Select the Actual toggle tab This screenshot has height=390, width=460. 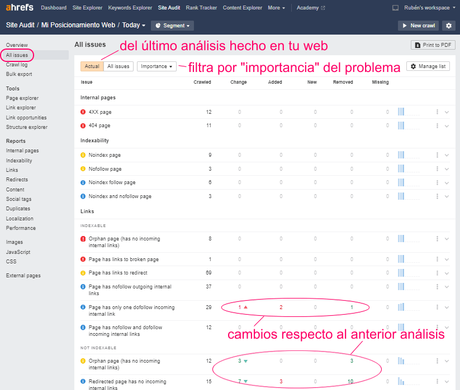point(92,66)
